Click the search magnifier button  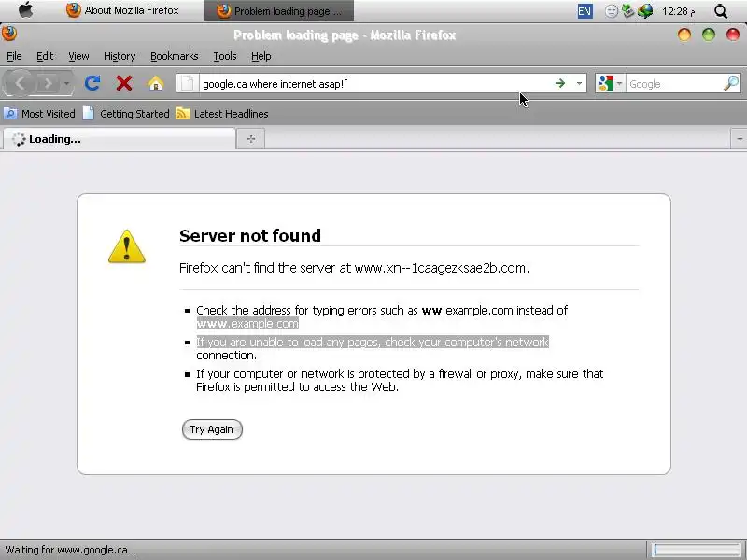click(x=731, y=83)
